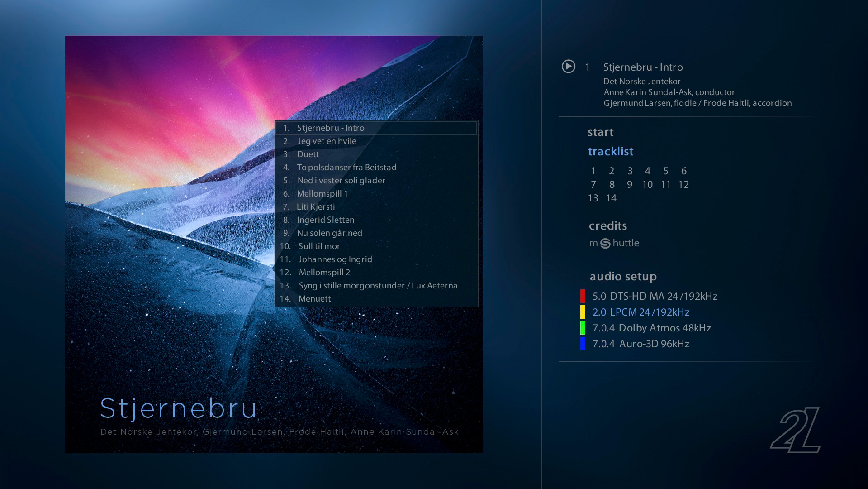Image resolution: width=868 pixels, height=489 pixels.
Task: Jump to track number 12 in grid
Action: coord(683,185)
